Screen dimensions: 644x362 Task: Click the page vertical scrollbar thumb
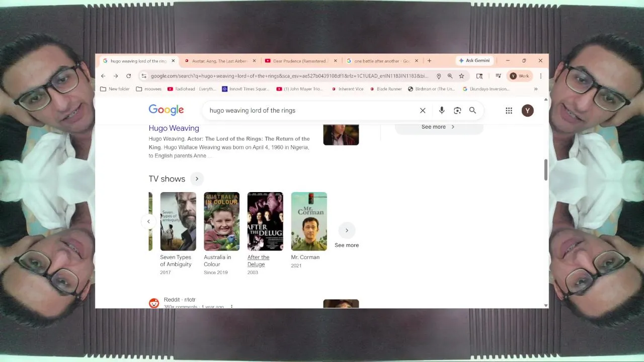pos(546,170)
